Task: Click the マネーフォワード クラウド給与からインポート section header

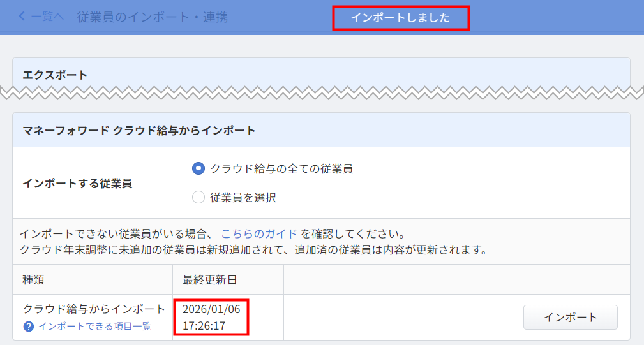Action: 139,131
